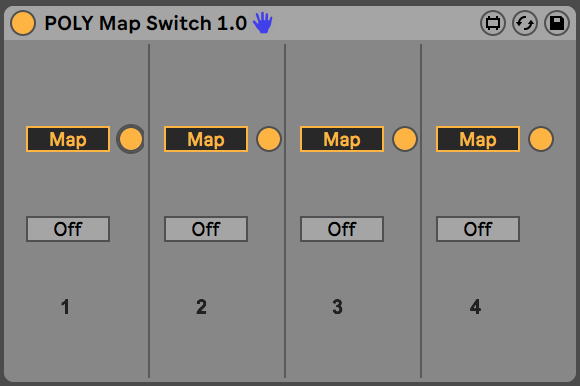
Task: Click the number 1 column label
Action: pos(65,307)
